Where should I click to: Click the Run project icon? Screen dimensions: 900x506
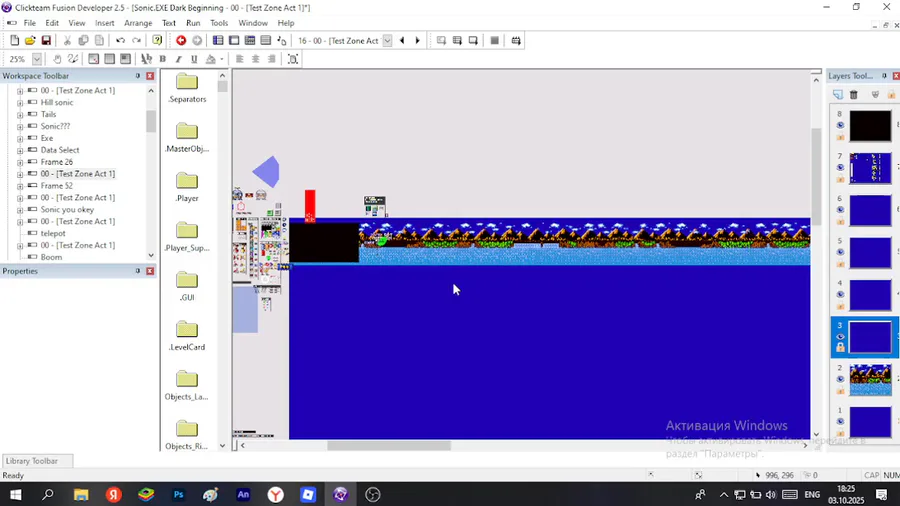tap(441, 41)
